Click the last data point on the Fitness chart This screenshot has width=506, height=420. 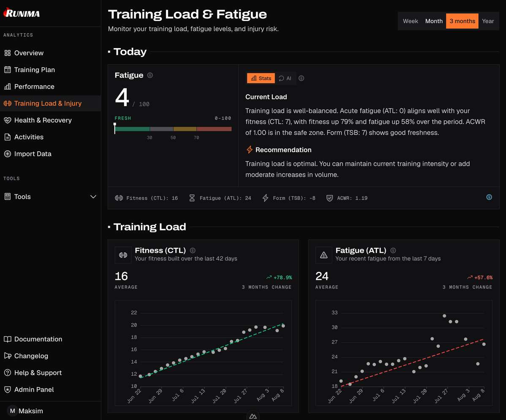click(x=283, y=326)
